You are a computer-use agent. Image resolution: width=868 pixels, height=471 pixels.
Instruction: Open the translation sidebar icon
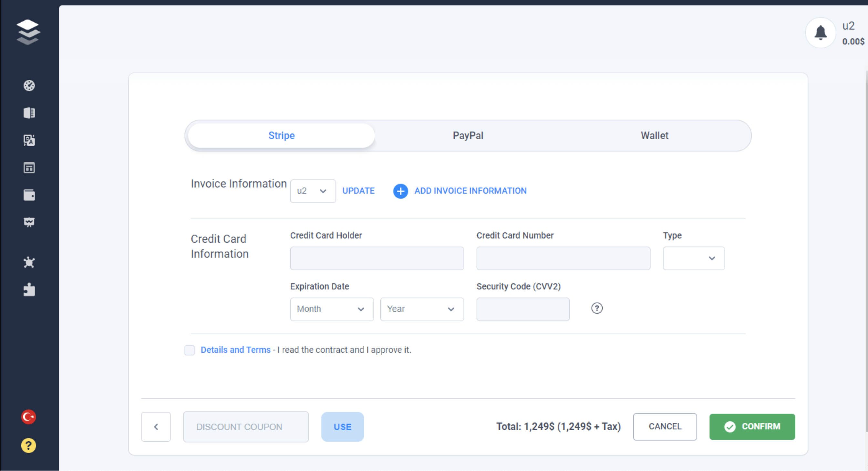29,140
